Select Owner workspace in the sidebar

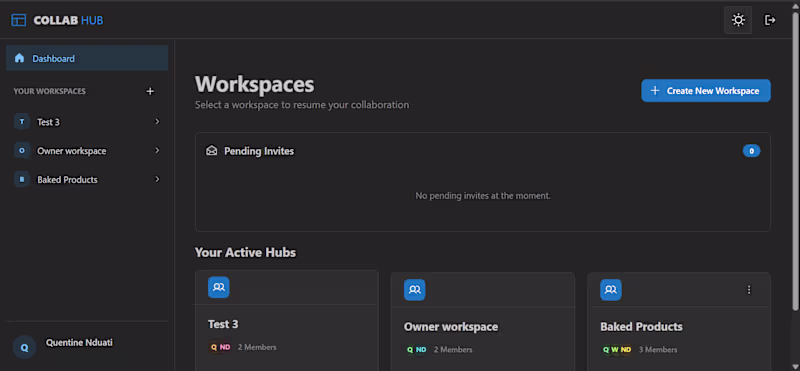(x=87, y=151)
